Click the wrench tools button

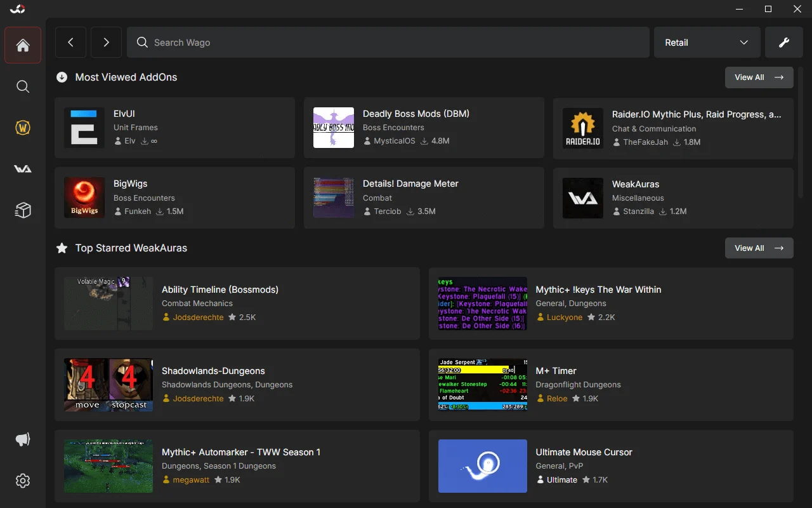[x=783, y=43]
